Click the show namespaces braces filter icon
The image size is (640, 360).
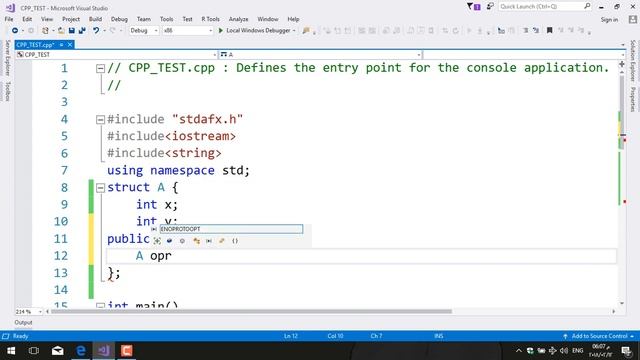click(x=235, y=241)
